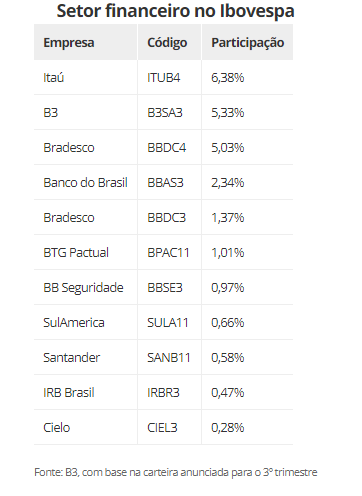Viewport: 362px width, 496px height.
Task: Click the Participação column header
Action: (248, 43)
